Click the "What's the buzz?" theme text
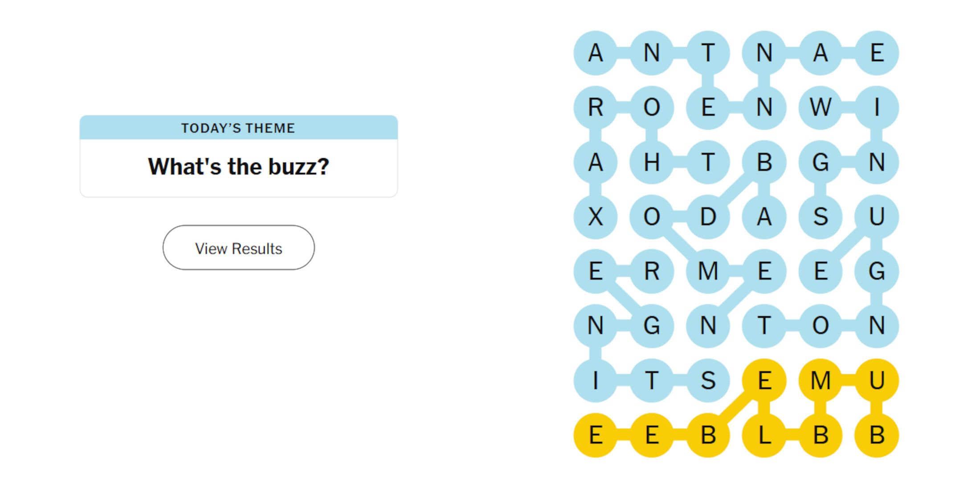980x490 pixels. pyautogui.click(x=238, y=167)
